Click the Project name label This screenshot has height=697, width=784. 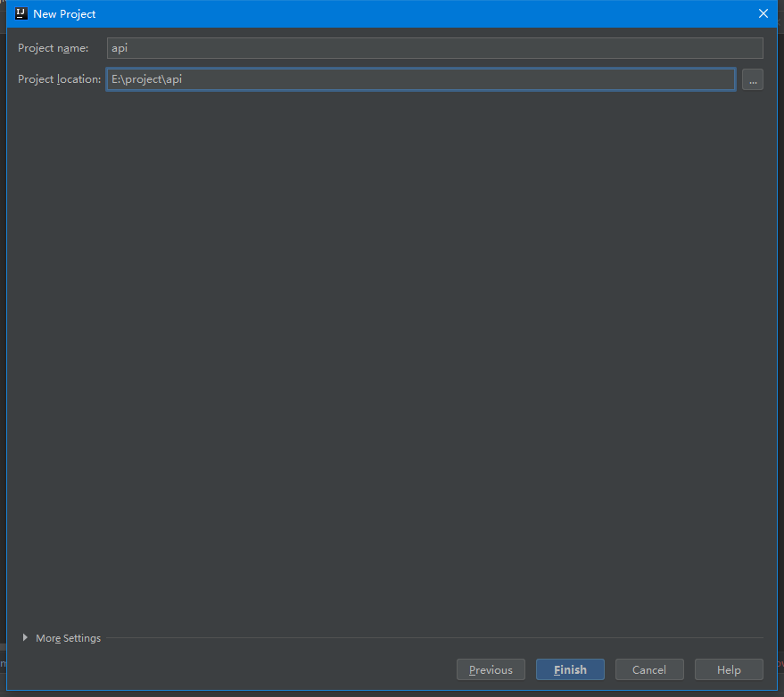click(53, 48)
